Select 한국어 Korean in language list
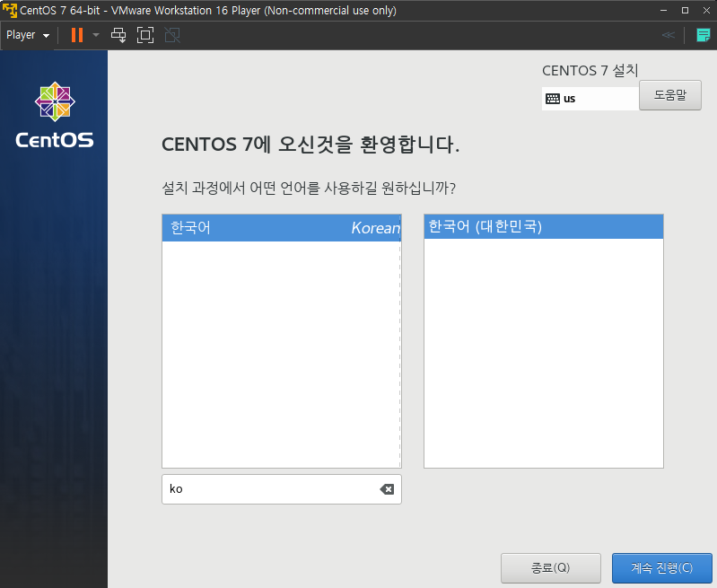The image size is (717, 588). (281, 228)
